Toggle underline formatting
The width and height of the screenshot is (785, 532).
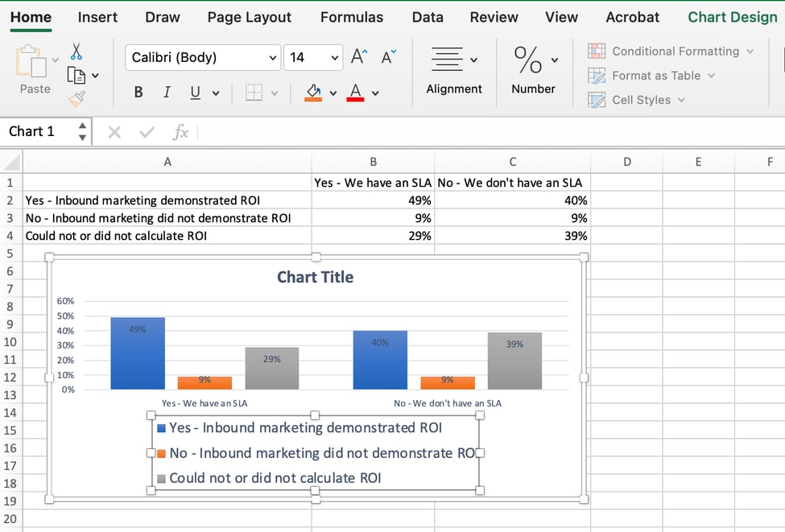194,92
